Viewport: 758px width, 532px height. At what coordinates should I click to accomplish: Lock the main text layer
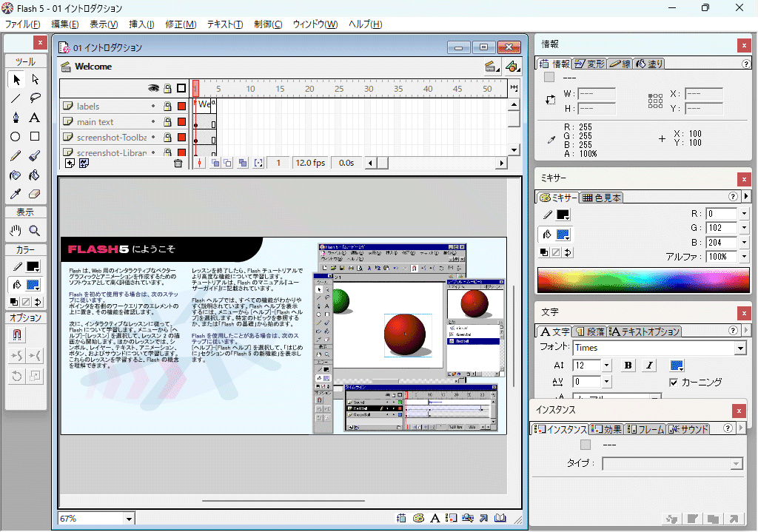[x=167, y=122]
